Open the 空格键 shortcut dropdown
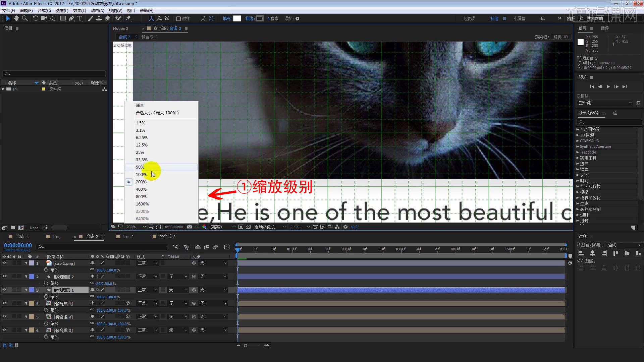The image size is (644, 362). 605,103
